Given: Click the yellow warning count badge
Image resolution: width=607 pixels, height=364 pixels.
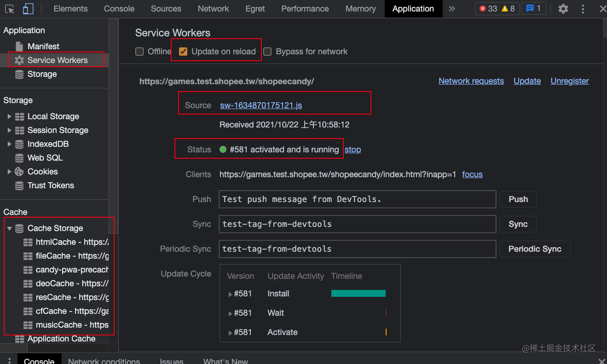Looking at the screenshot, I should (505, 8).
